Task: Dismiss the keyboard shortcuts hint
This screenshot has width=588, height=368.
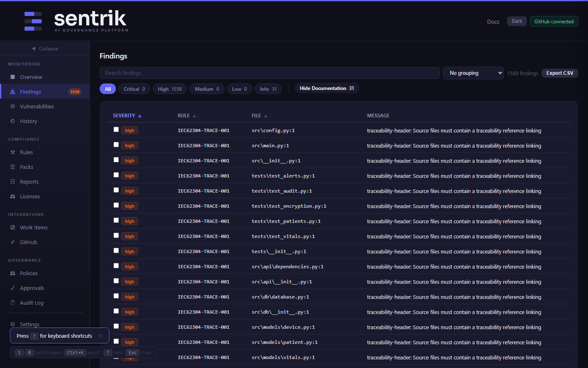Action: 100,336
